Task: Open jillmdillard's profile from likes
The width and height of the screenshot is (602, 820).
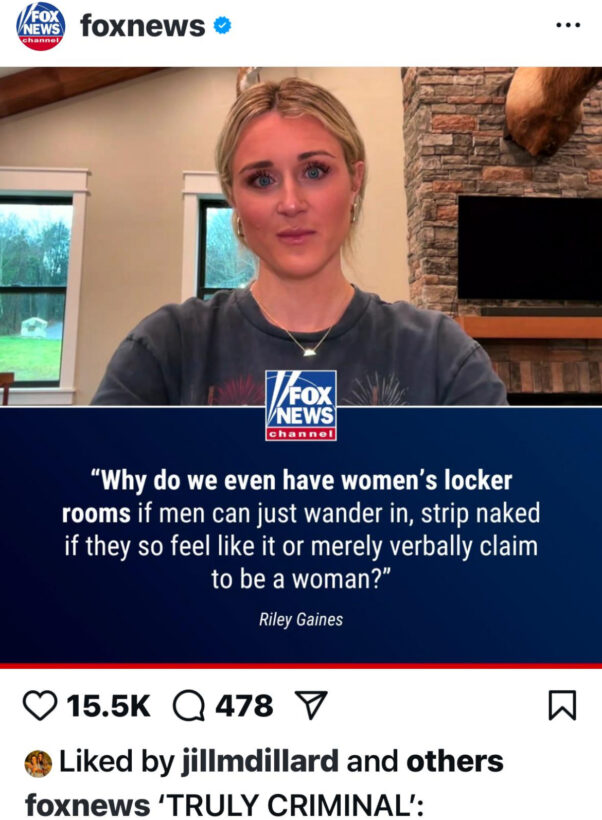Action: click(260, 761)
